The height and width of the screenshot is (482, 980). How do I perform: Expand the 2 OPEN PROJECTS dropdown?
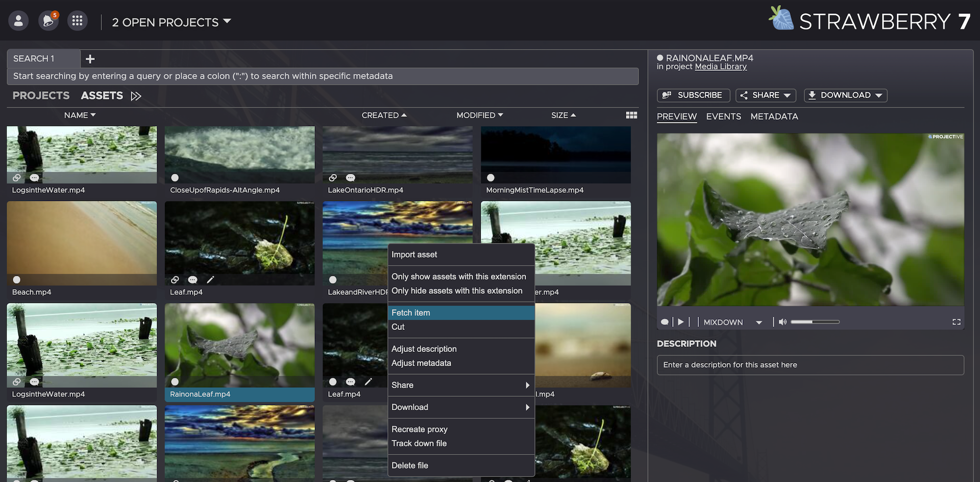coord(171,22)
